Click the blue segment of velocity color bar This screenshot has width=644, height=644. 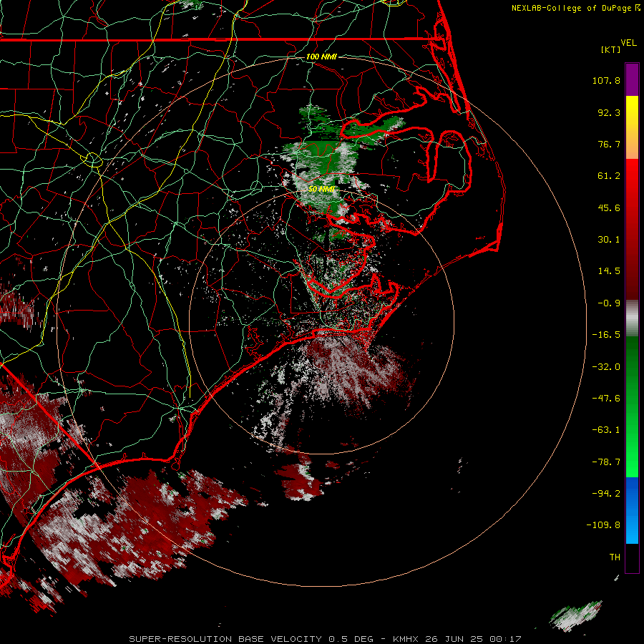pos(632,510)
